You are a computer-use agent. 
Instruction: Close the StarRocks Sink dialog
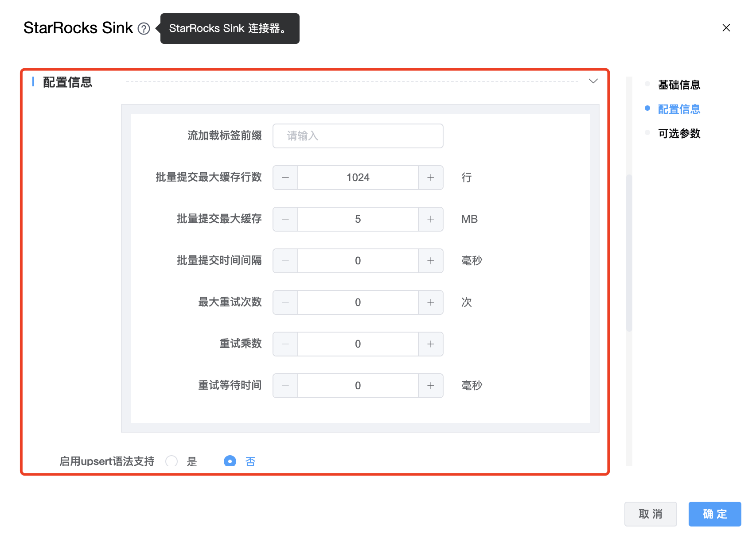coord(726,28)
